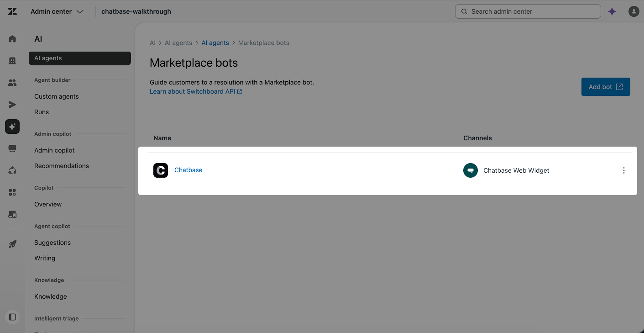Image resolution: width=644 pixels, height=333 pixels.
Task: Open the Chatbase bot link
Action: pos(188,170)
